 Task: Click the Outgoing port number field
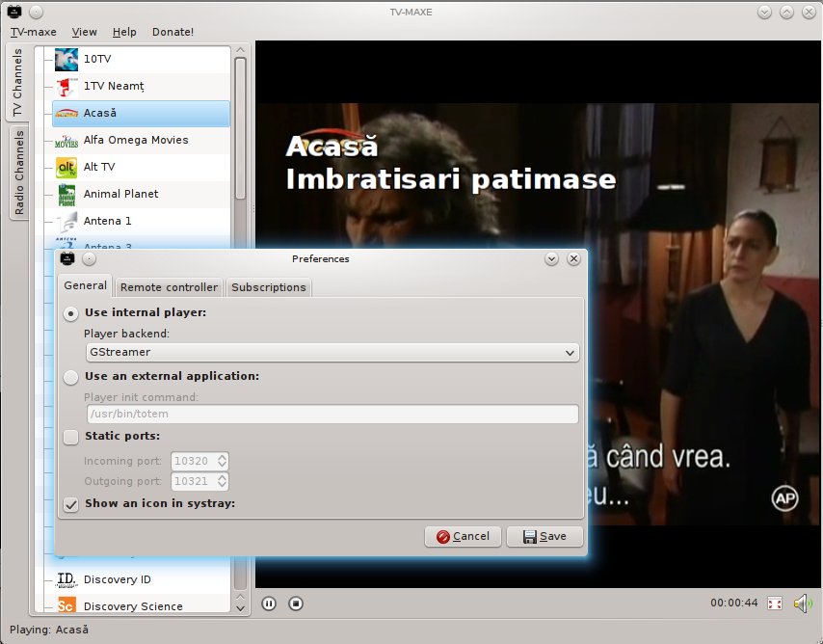pyautogui.click(x=195, y=481)
